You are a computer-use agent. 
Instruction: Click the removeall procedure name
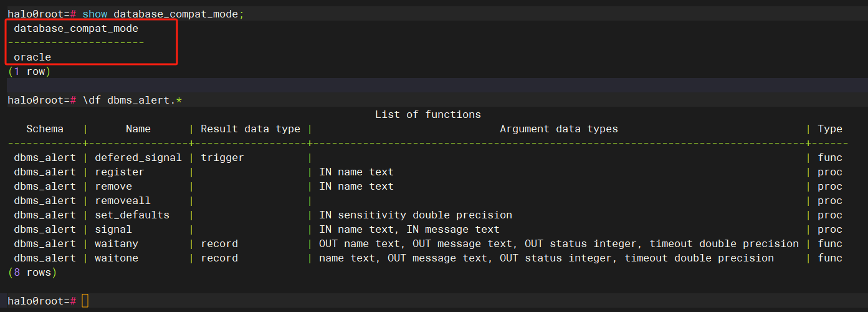pyautogui.click(x=122, y=200)
